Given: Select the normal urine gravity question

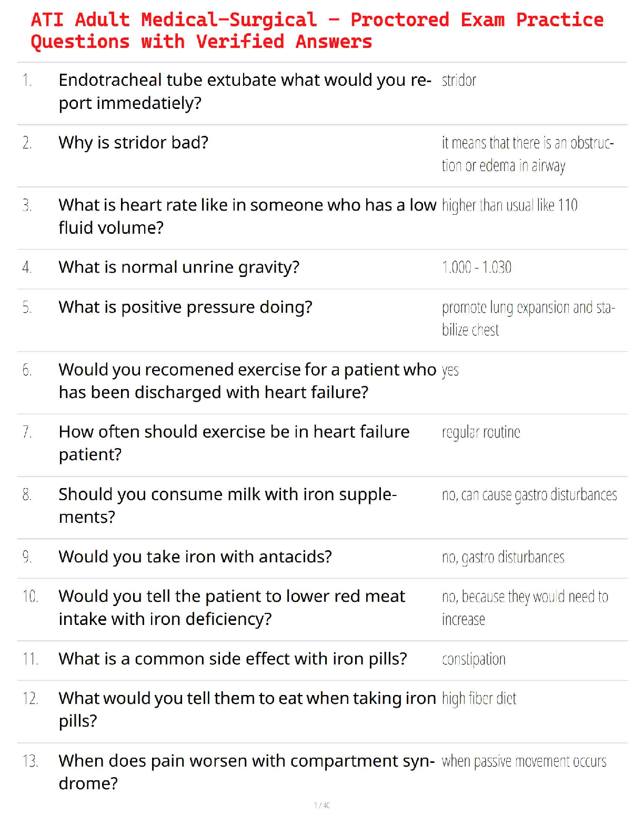Looking at the screenshot, I should [x=179, y=267].
